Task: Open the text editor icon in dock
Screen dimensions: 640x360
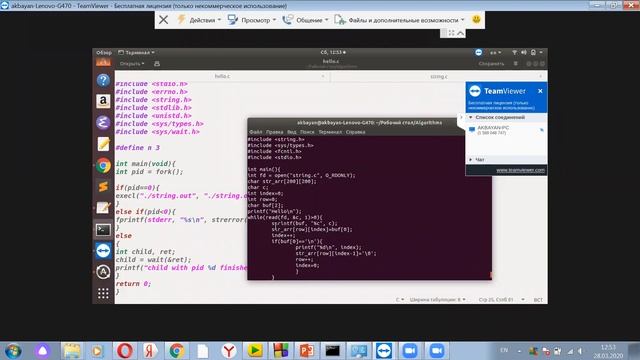Action: coord(103,208)
